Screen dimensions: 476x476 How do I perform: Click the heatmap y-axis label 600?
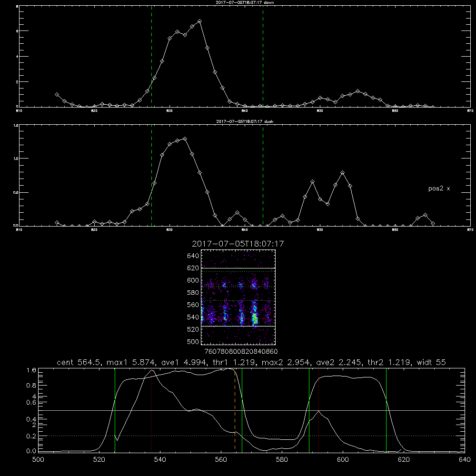[x=193, y=280]
